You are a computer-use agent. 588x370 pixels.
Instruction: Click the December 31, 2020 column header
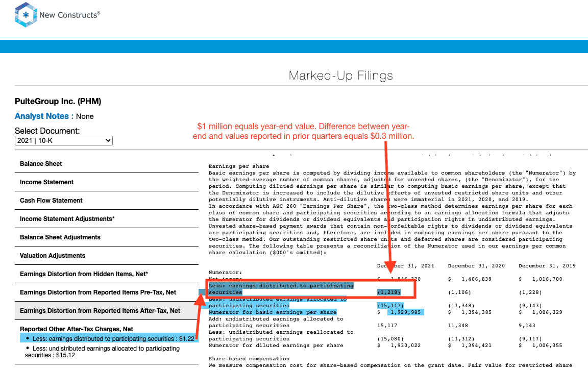[x=476, y=266]
